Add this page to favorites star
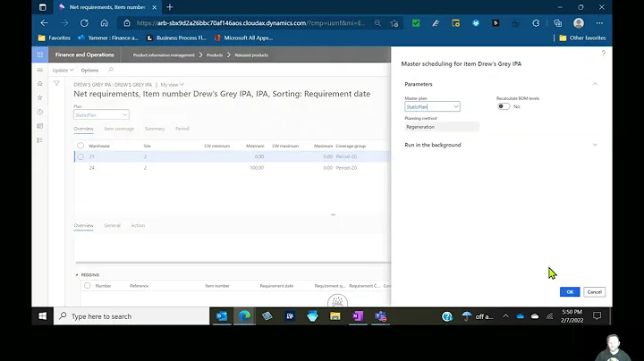This screenshot has width=644, height=361. pyautogui.click(x=394, y=23)
